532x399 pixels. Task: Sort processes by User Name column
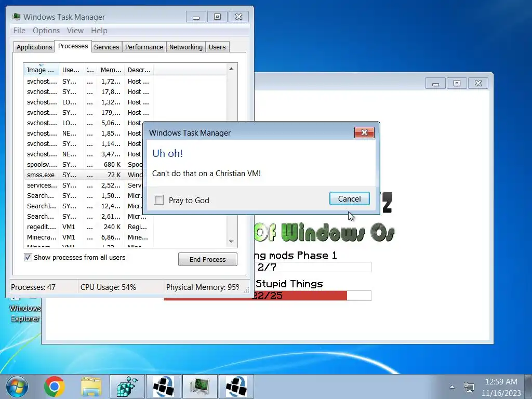tap(71, 70)
